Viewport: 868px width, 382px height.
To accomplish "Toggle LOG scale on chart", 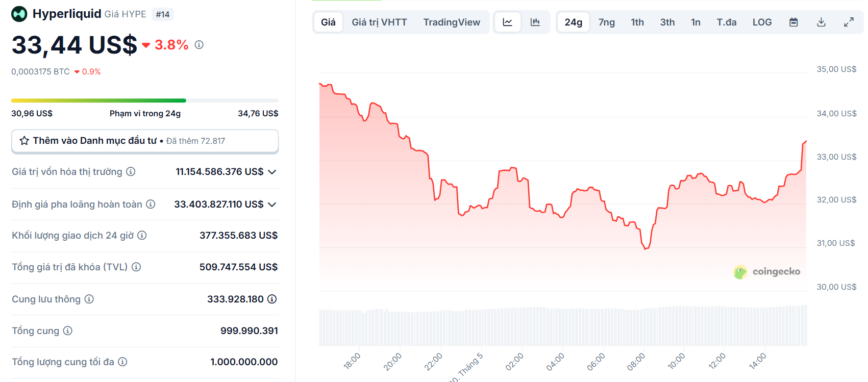I will pos(762,22).
